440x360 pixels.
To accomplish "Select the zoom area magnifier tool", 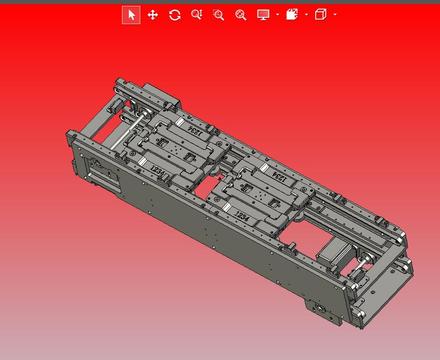I will (218, 15).
